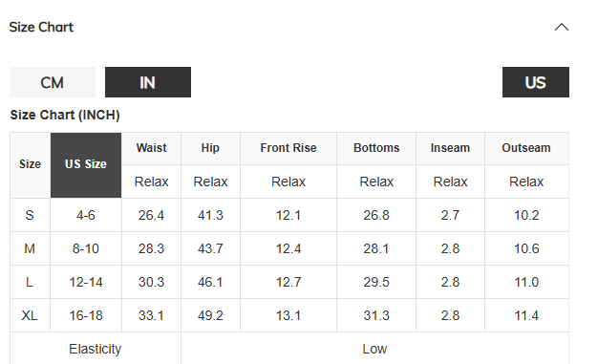The height and width of the screenshot is (364, 598).
Task: Click the Elasticity row label
Action: (x=96, y=349)
